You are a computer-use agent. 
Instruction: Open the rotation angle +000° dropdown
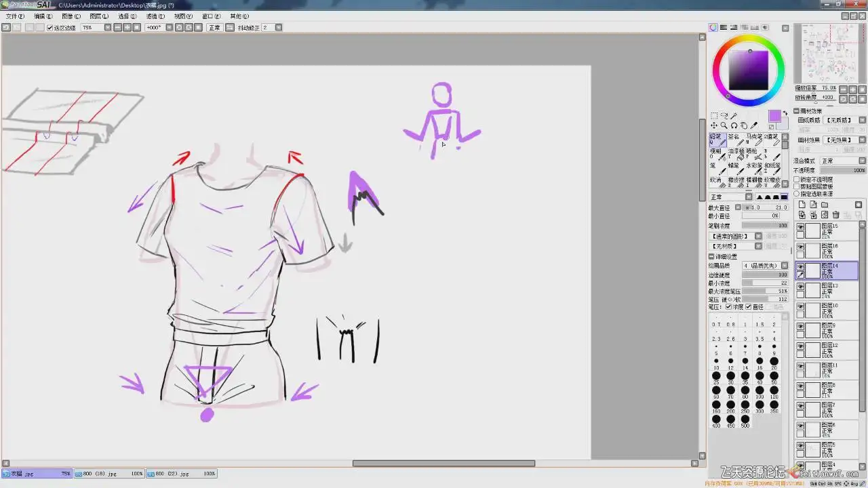coord(169,28)
